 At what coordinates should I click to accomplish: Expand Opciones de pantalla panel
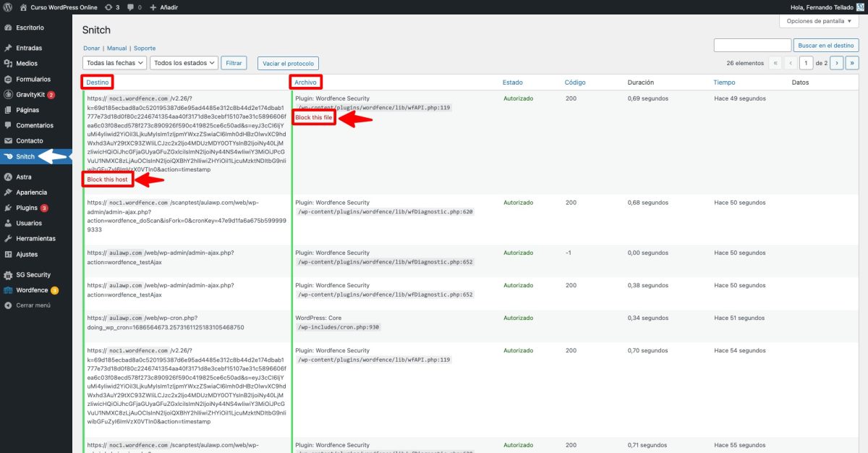coord(819,21)
